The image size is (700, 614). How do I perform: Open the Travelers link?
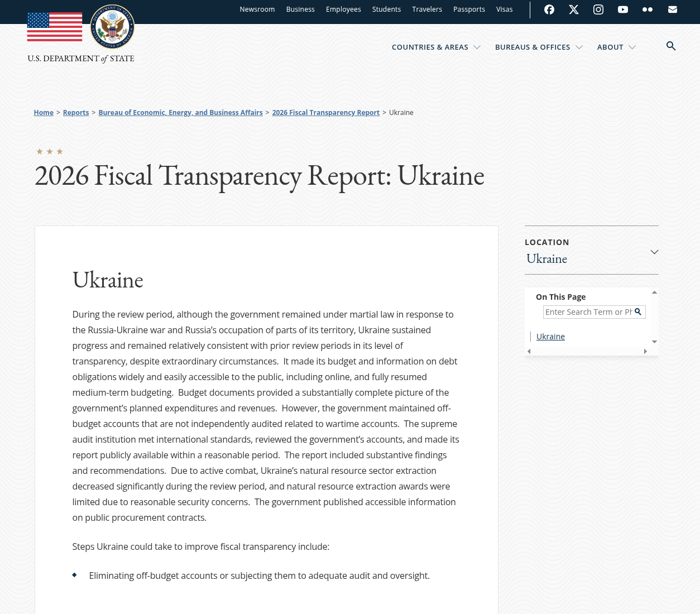coord(427,9)
